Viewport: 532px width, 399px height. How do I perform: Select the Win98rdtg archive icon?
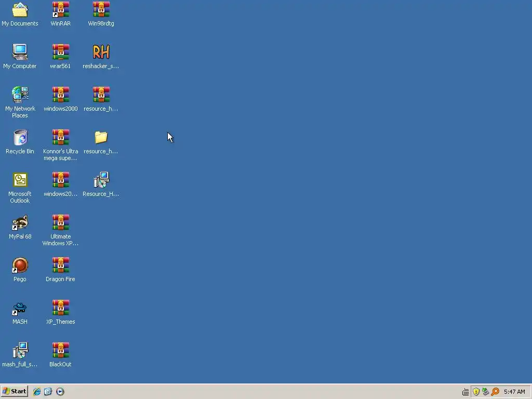(101, 10)
